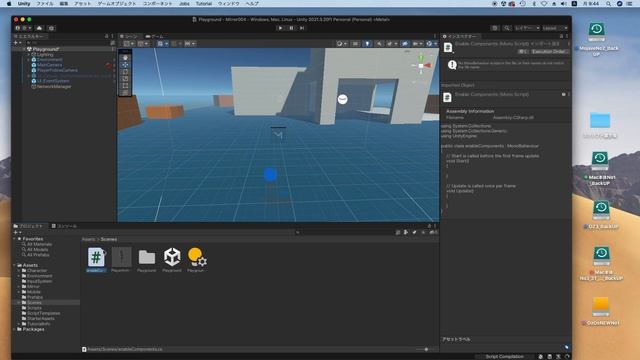Viewport: 640px width, 360px height.
Task: Click the orientation gizmo in the scene view
Action: tap(421, 65)
